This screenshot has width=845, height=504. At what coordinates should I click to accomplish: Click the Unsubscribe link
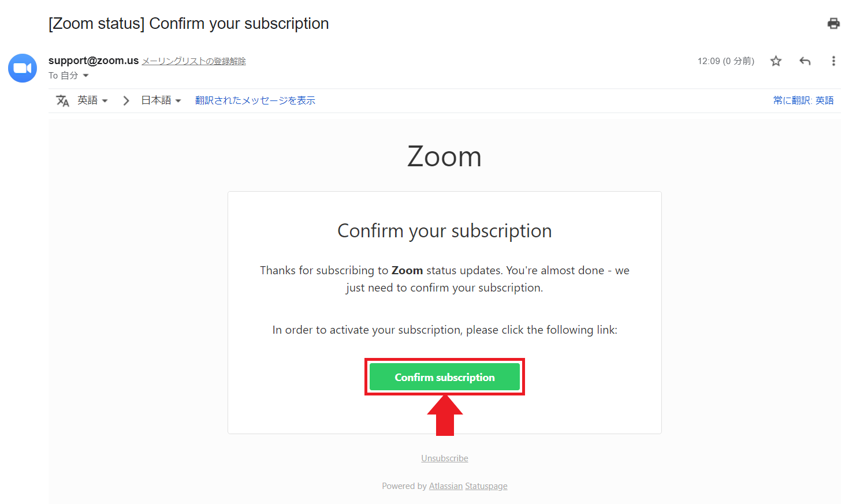(x=445, y=458)
